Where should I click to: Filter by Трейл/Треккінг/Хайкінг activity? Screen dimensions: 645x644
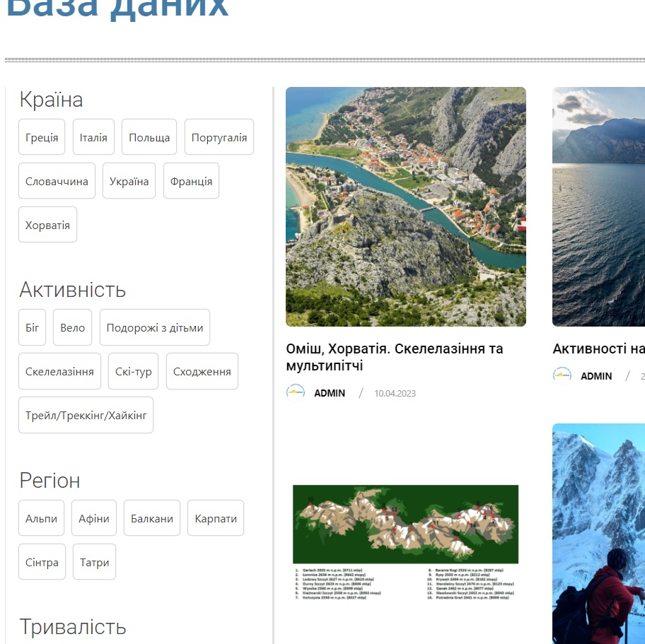pos(86,414)
